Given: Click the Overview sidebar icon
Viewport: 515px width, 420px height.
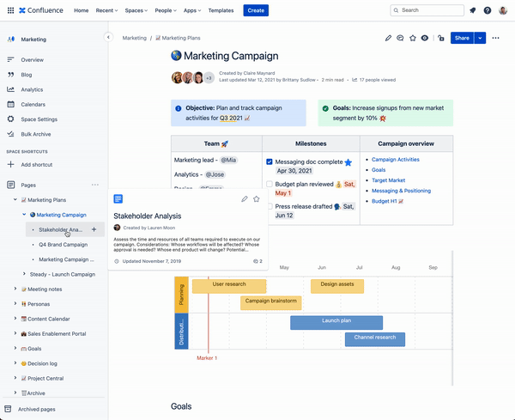Looking at the screenshot, I should click(11, 59).
